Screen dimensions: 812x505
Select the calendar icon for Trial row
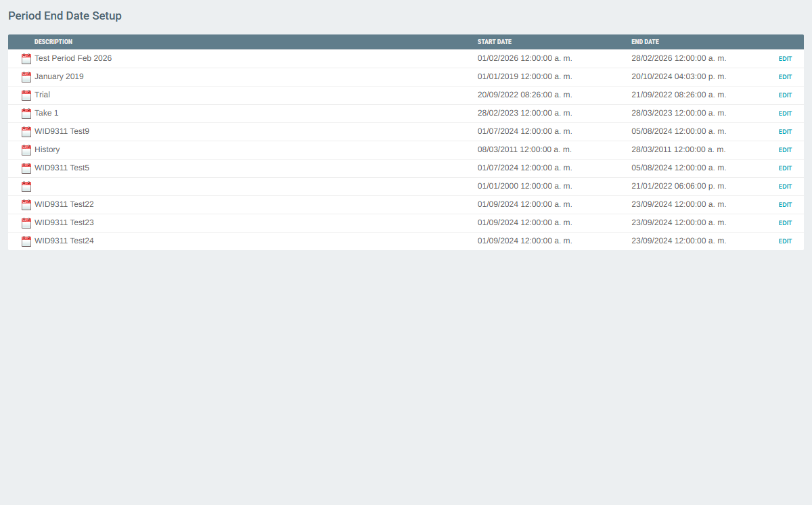point(26,95)
